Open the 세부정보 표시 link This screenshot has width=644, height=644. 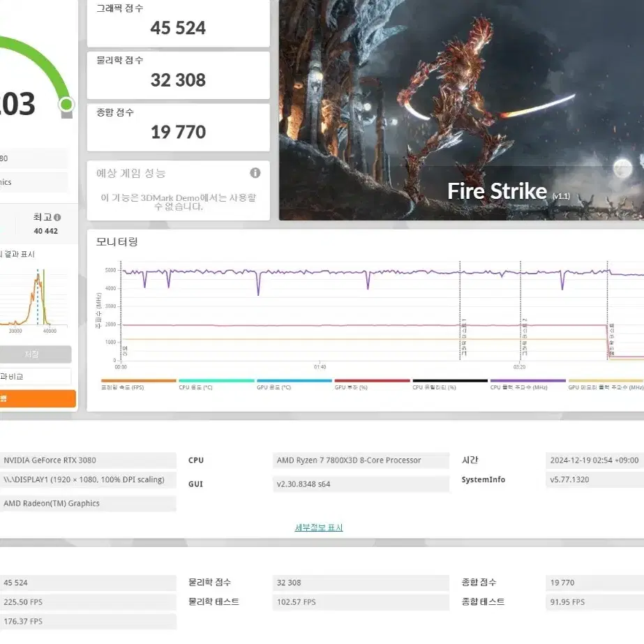[319, 527]
